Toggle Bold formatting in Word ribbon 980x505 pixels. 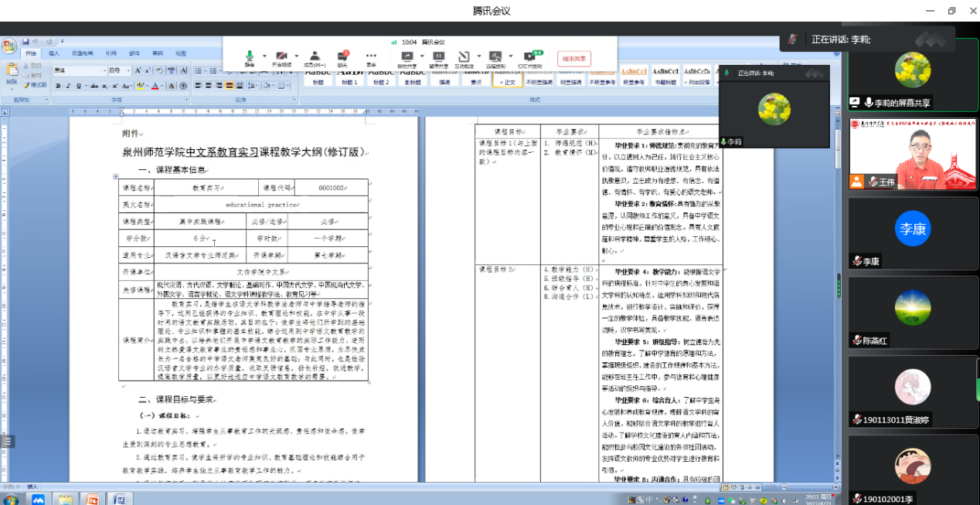(58, 86)
